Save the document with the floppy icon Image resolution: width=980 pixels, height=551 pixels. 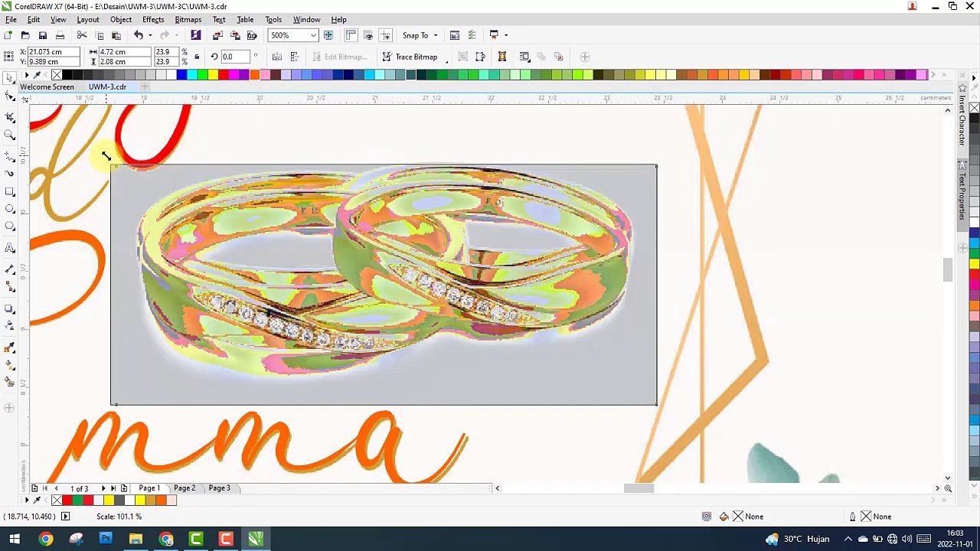coord(43,35)
